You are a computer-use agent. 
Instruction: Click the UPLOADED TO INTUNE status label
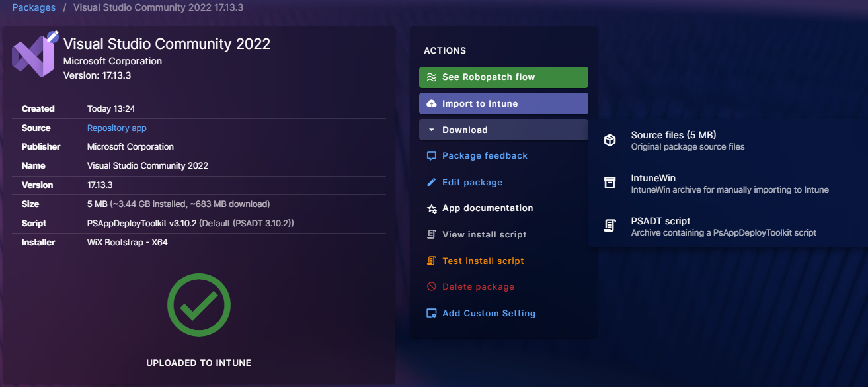click(199, 363)
